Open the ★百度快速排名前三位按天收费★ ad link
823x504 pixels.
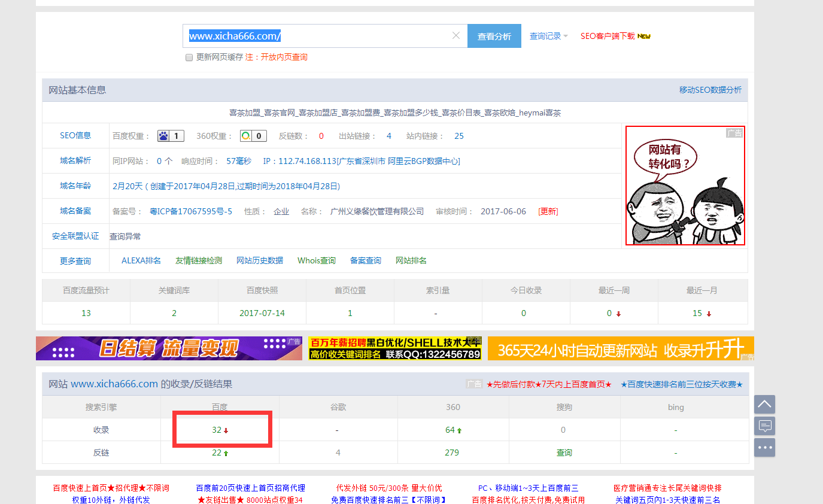[682, 384]
